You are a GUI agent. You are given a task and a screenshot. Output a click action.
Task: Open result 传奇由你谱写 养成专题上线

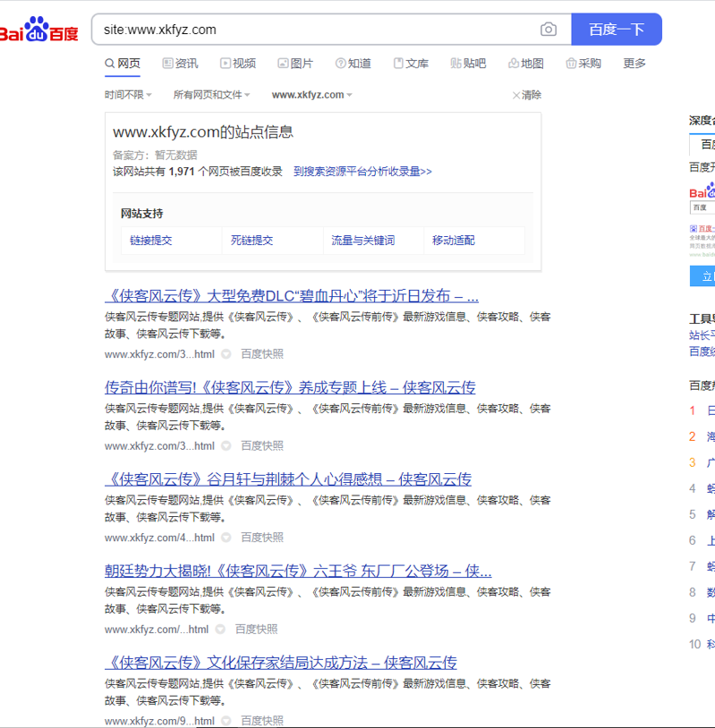coord(290,387)
